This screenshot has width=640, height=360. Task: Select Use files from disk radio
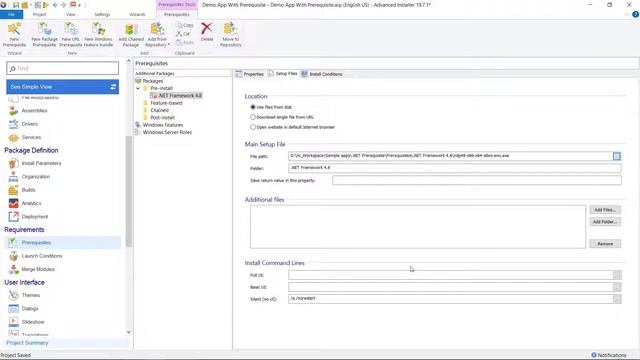pyautogui.click(x=253, y=107)
